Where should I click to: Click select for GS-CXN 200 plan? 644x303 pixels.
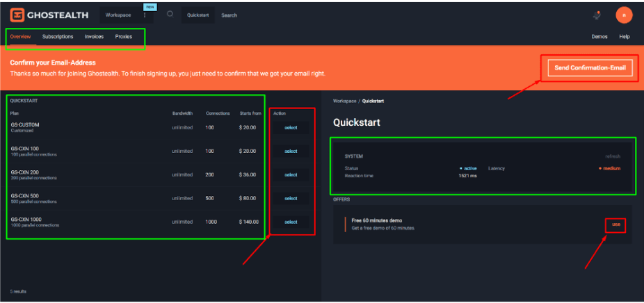point(291,175)
